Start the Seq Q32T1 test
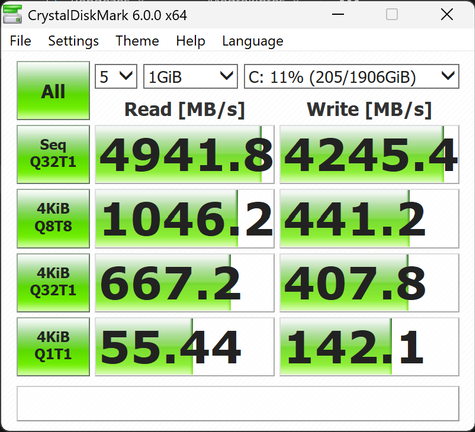 pyautogui.click(x=53, y=154)
